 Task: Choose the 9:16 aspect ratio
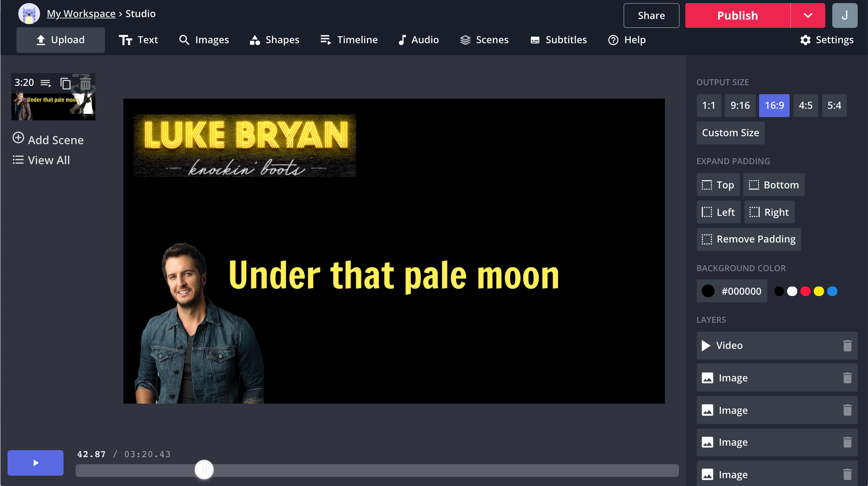click(740, 106)
